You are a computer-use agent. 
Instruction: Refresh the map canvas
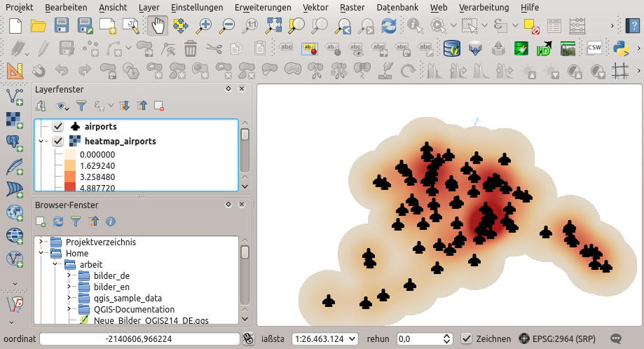(x=389, y=26)
